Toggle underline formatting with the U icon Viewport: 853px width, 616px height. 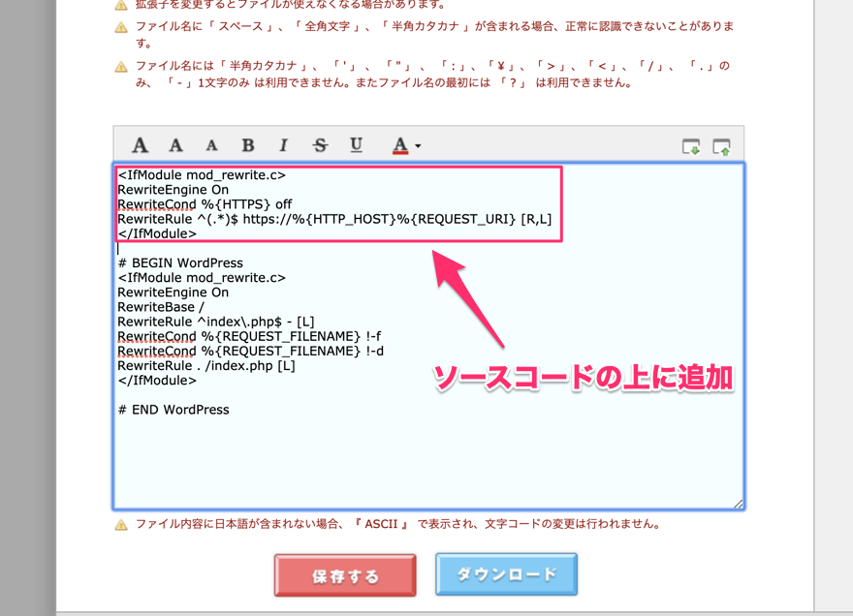[x=356, y=144]
